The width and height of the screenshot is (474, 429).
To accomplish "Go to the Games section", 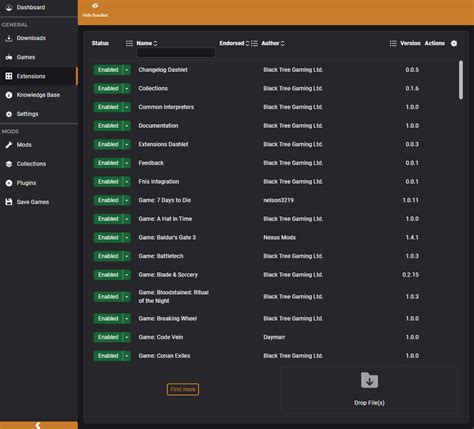I will pos(26,57).
